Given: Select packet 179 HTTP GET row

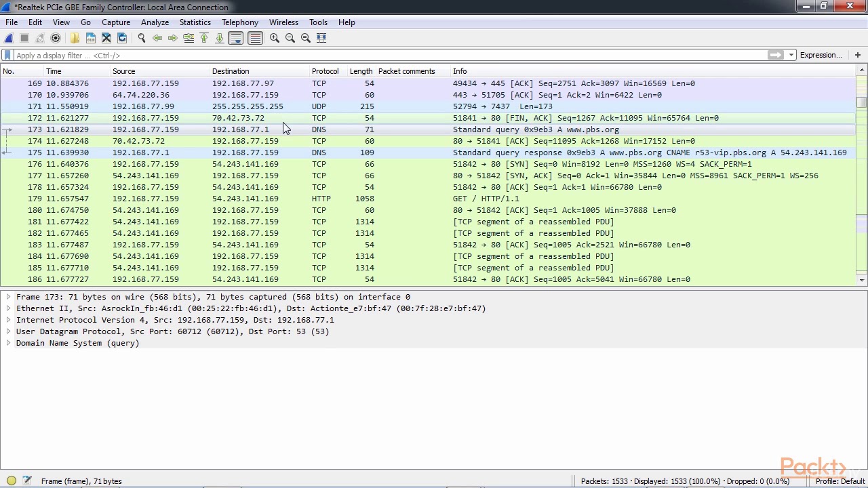Looking at the screenshot, I should click(429, 199).
